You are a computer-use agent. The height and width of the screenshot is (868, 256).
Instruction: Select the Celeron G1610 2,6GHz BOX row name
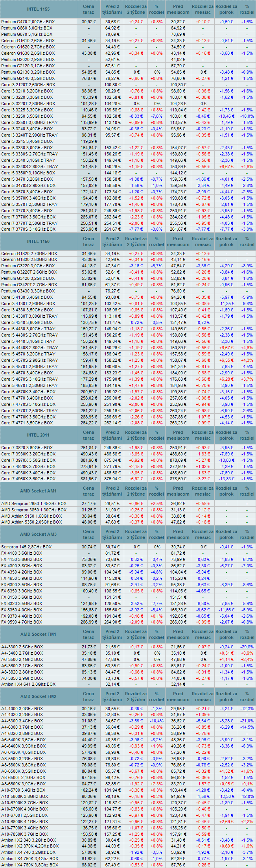tap(28, 41)
